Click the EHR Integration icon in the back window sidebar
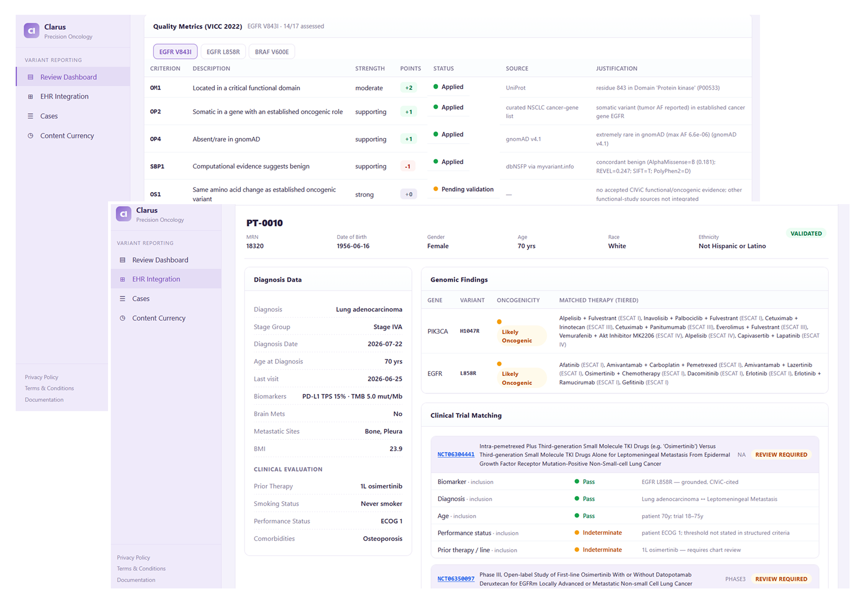 [x=30, y=97]
